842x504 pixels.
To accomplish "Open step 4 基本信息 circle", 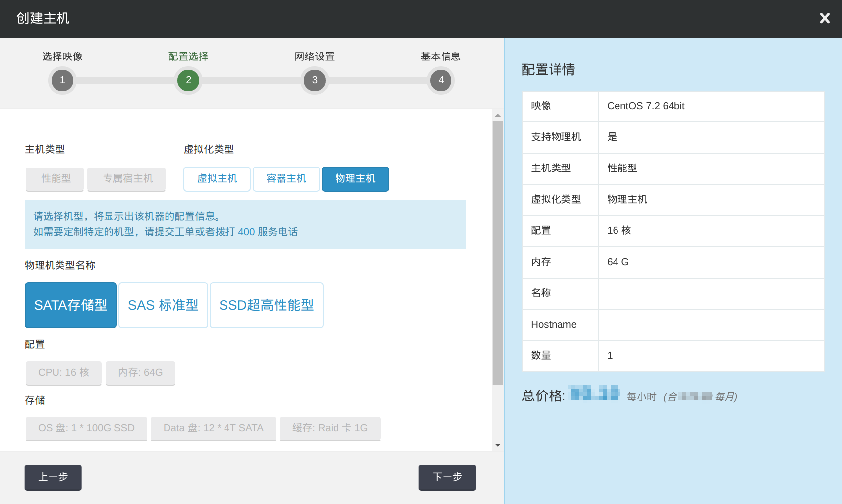I will click(x=441, y=80).
